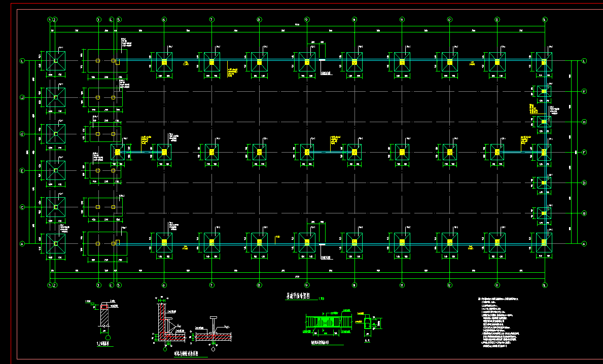Image resolution: width=603 pixels, height=364 pixels.
Task: Click the axis 7 bubble in top row
Action: pyautogui.click(x=211, y=20)
